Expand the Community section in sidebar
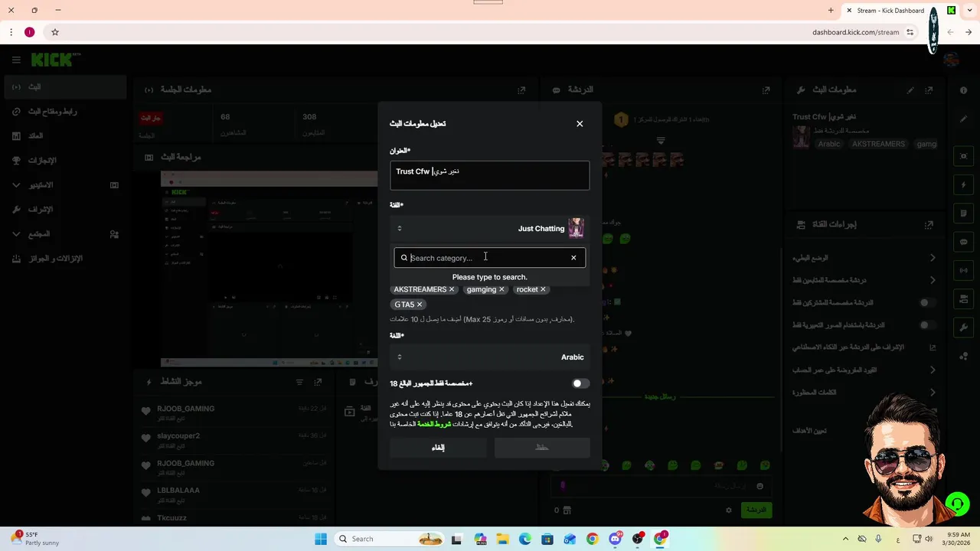Screen dimensions: 980x551 point(64,234)
